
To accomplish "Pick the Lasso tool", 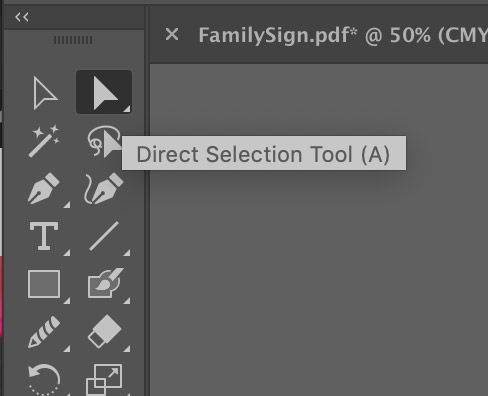I will (x=103, y=141).
